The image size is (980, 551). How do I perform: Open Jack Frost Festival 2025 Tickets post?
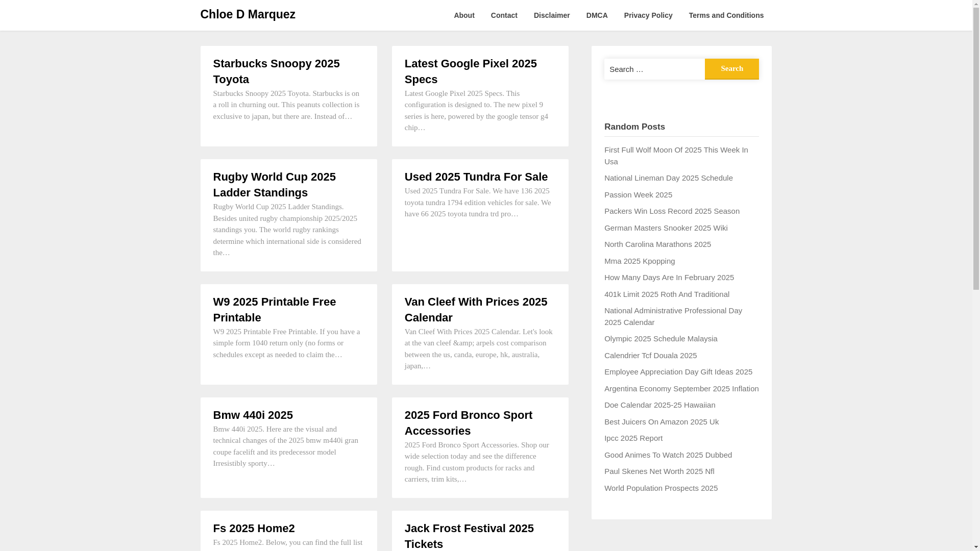469,536
